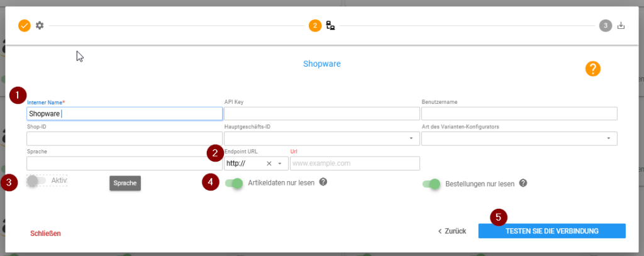Toggle Bestellungen nur lesen switch
This screenshot has width=644, height=256.
(431, 184)
